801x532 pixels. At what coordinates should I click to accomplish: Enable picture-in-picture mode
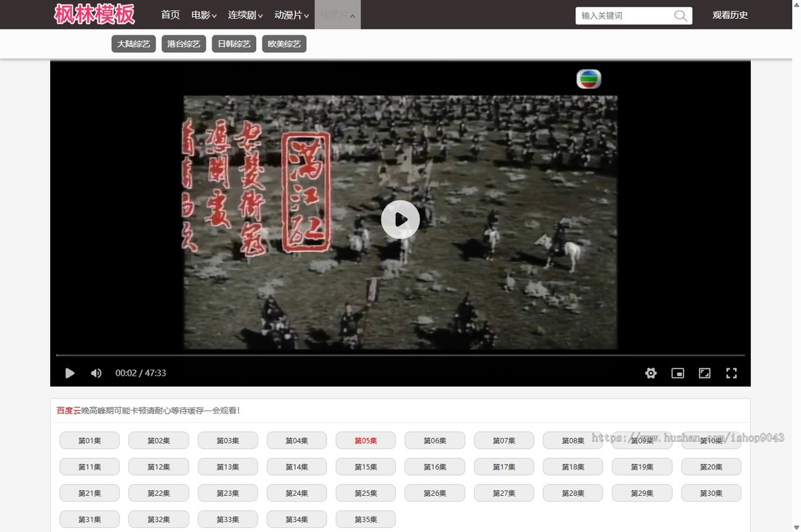678,373
